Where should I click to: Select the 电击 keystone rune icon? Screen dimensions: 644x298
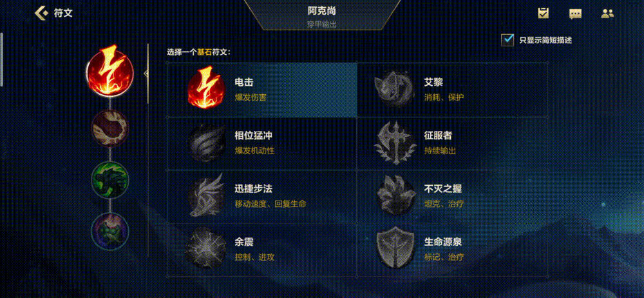tap(207, 89)
